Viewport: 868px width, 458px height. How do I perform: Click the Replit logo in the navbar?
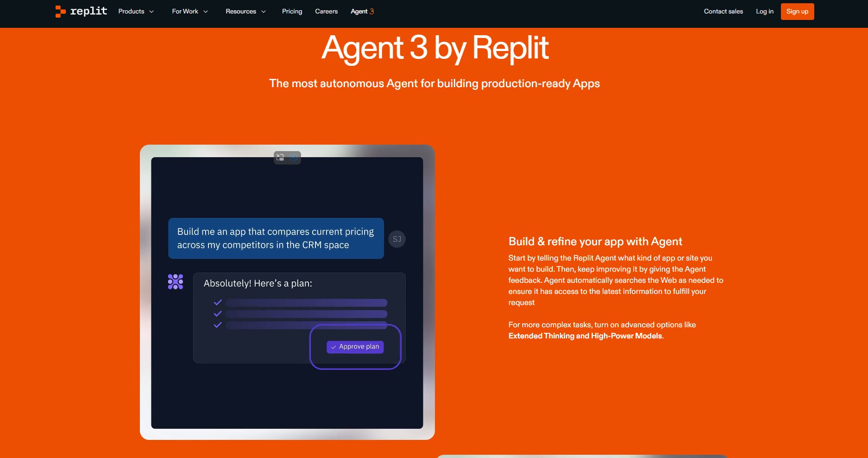click(81, 11)
